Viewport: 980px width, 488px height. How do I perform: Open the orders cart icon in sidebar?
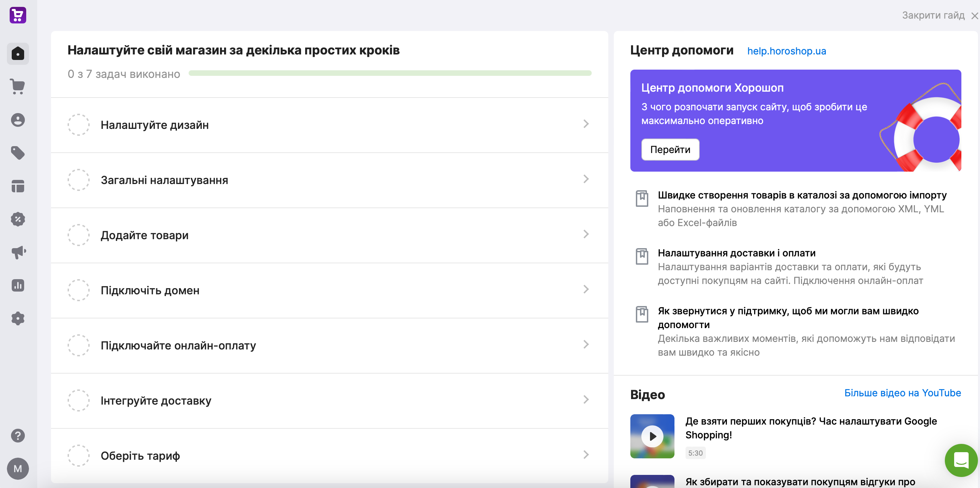click(x=18, y=87)
